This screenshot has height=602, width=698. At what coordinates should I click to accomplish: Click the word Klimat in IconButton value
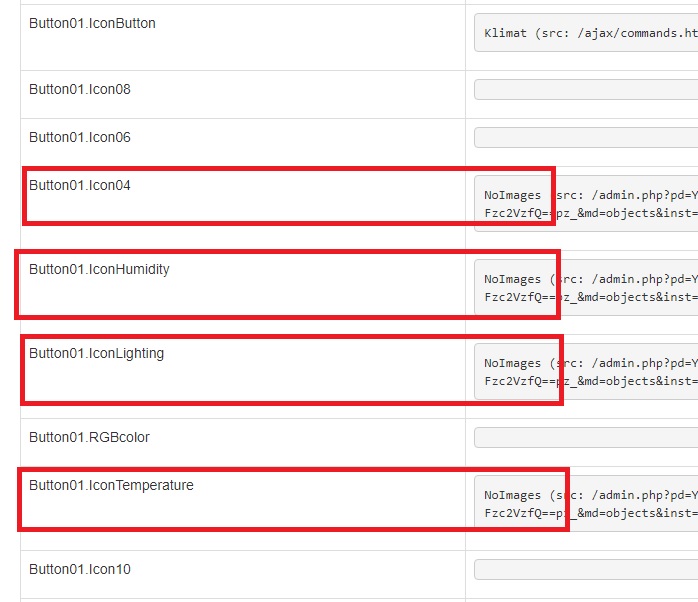tap(506, 33)
